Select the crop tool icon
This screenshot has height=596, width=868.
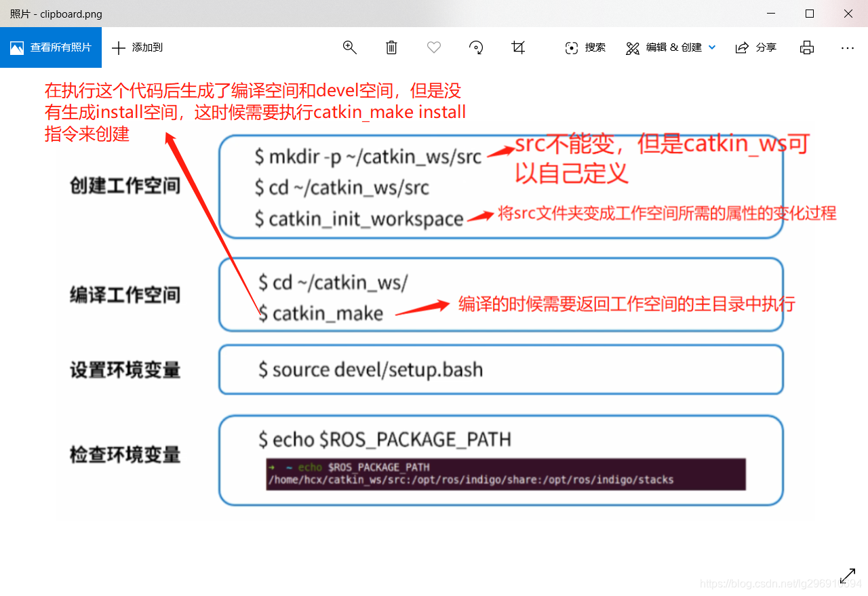pos(518,47)
